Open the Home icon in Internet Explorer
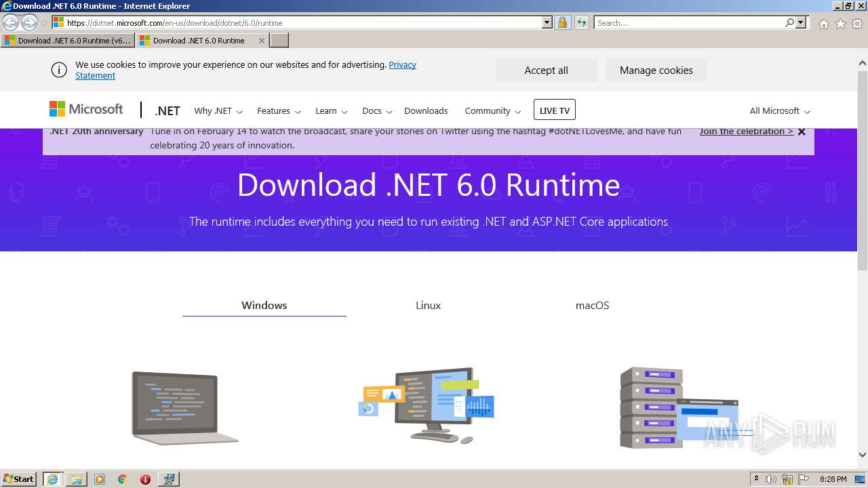Image resolution: width=868 pixels, height=488 pixels. point(823,24)
